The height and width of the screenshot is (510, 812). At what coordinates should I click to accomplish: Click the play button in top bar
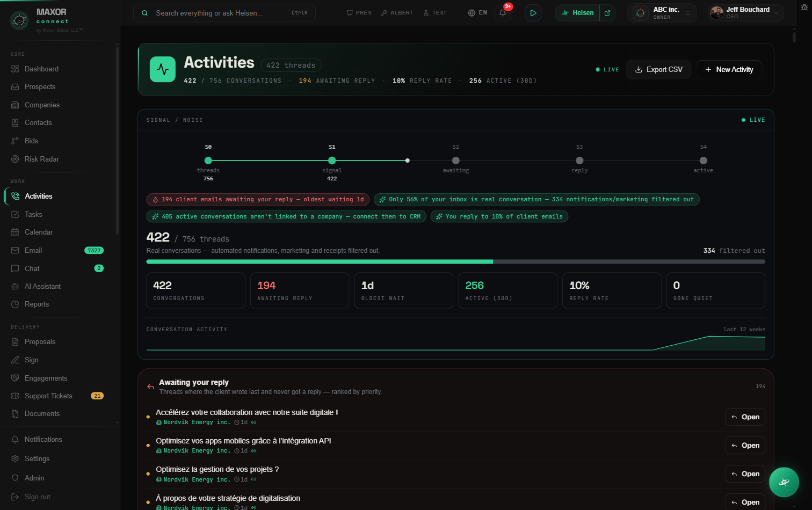[533, 12]
